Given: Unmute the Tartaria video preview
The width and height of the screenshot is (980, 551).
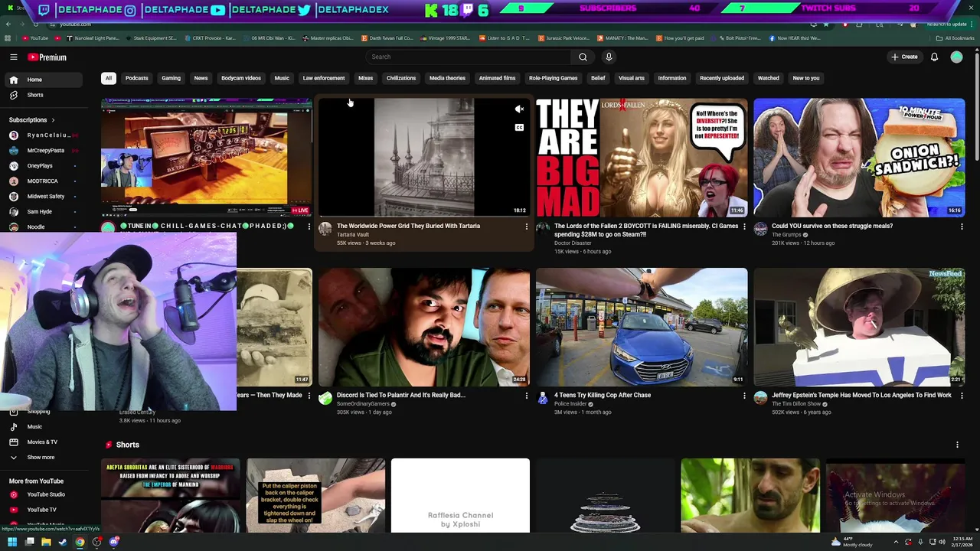Looking at the screenshot, I should pos(519,109).
